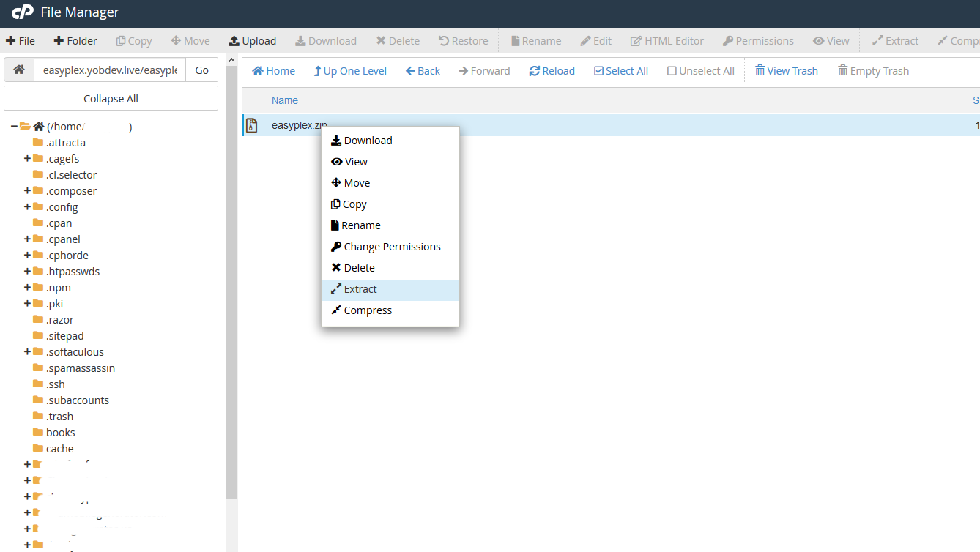Viewport: 980px width, 552px height.
Task: Reload the file listing
Action: 552,70
